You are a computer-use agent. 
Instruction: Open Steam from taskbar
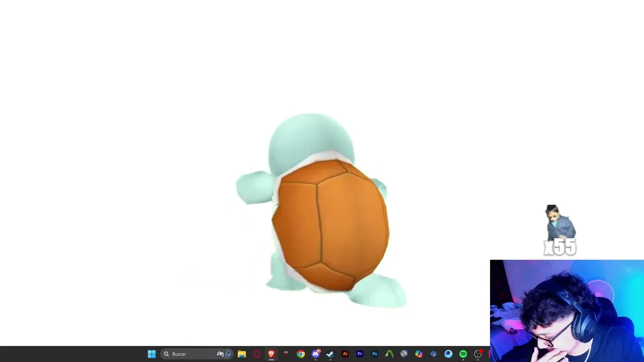pyautogui.click(x=330, y=354)
